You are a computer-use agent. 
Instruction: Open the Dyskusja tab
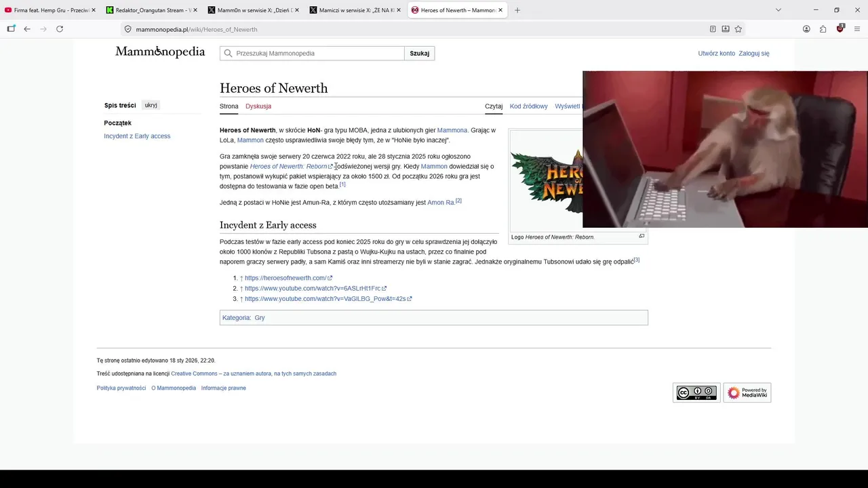pyautogui.click(x=258, y=106)
